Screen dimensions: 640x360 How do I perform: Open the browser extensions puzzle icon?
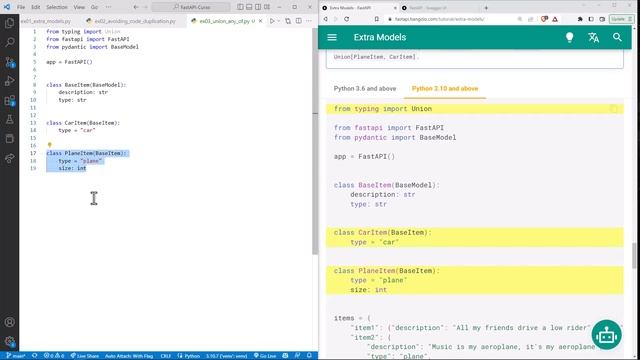[580, 19]
